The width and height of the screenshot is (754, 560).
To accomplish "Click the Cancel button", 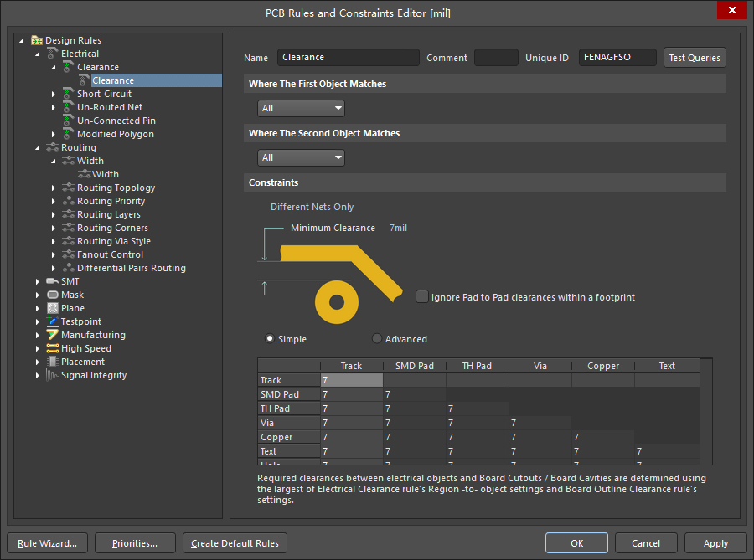I will [x=646, y=543].
